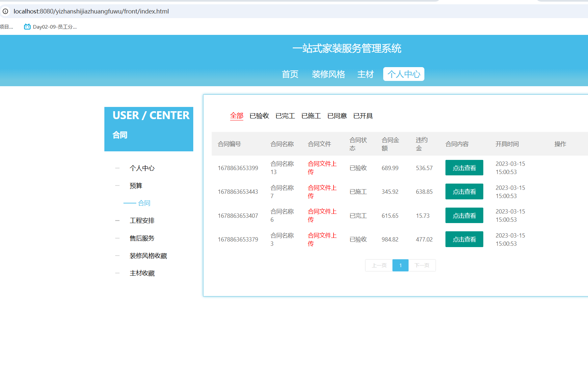Viewport: 588px width, 380px height.
Task: Select page 1 in pagination
Action: [400, 266]
